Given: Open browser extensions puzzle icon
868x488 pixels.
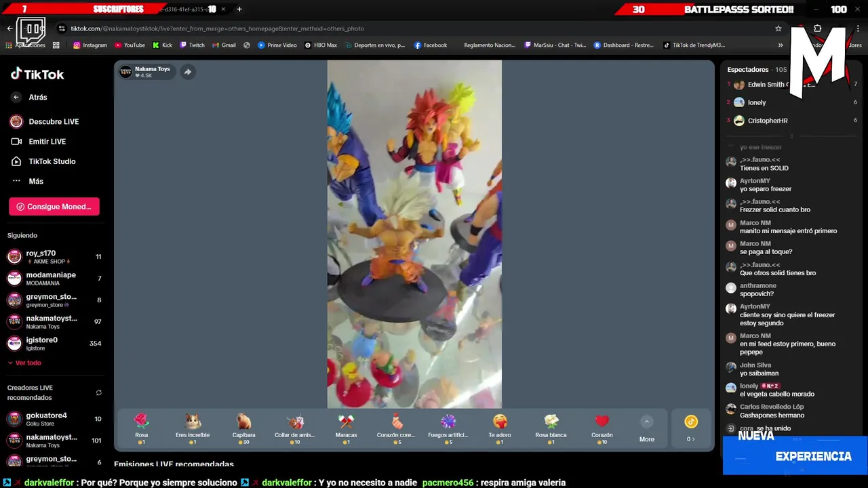Looking at the screenshot, I should 817,28.
